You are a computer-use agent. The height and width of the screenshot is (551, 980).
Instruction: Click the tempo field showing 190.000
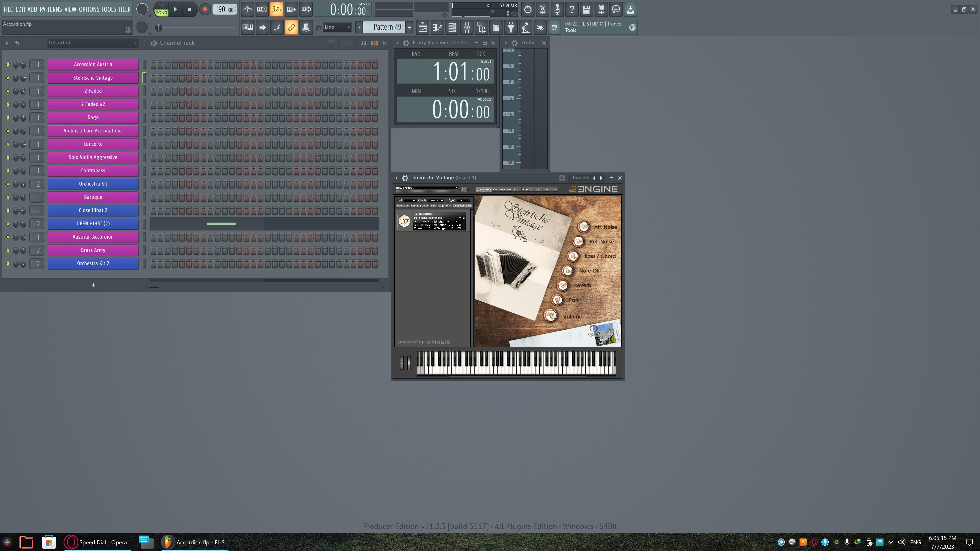224,9
